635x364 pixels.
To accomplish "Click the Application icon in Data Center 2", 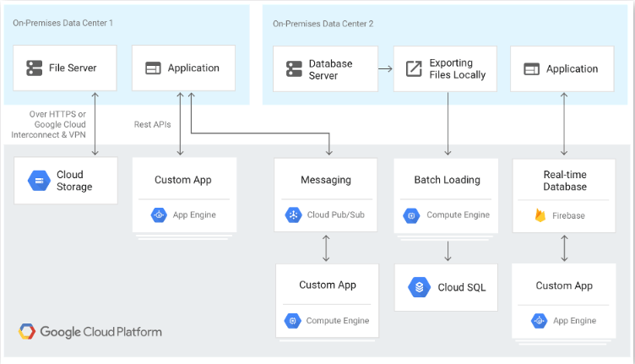I will (531, 69).
